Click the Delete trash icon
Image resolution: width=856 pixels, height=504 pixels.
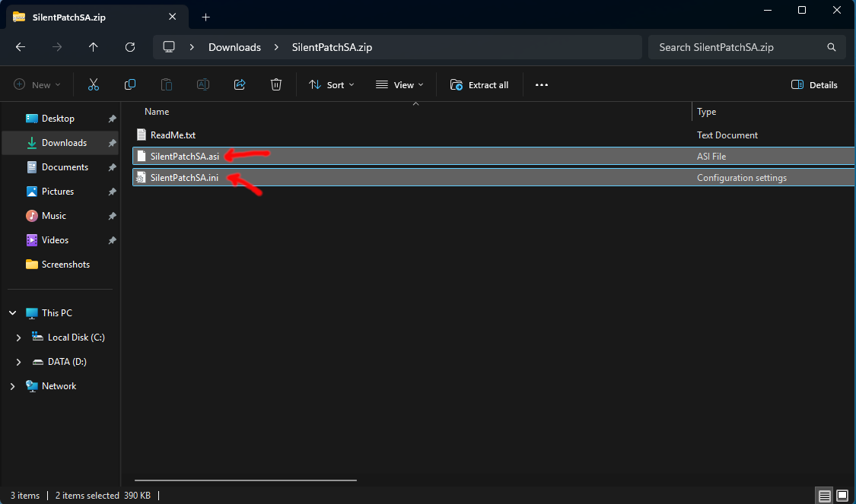pyautogui.click(x=276, y=84)
